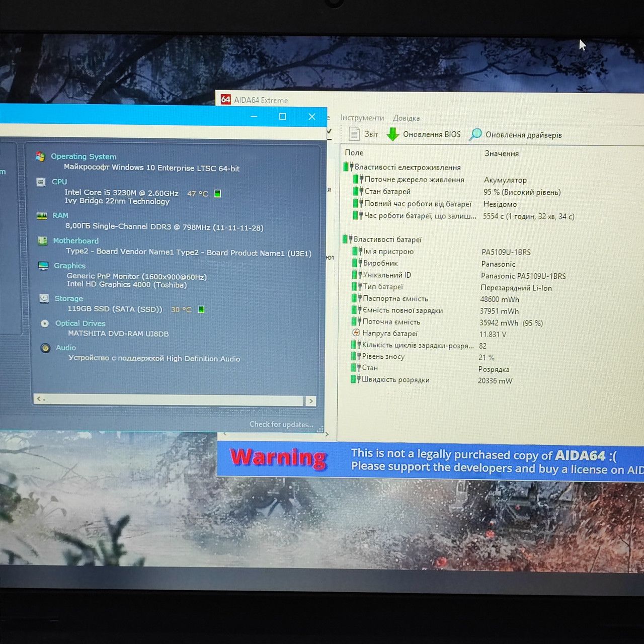Click the battery icon beside Рівень зносу

point(356,356)
